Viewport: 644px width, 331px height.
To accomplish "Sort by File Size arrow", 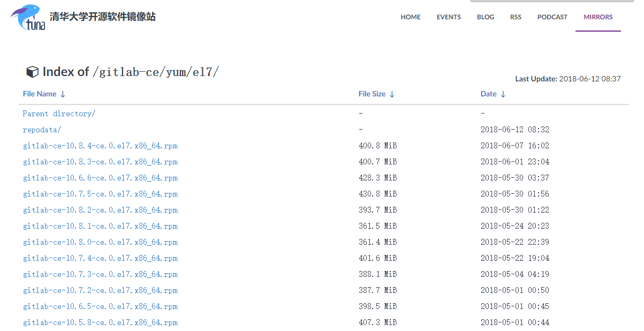I will coord(392,94).
